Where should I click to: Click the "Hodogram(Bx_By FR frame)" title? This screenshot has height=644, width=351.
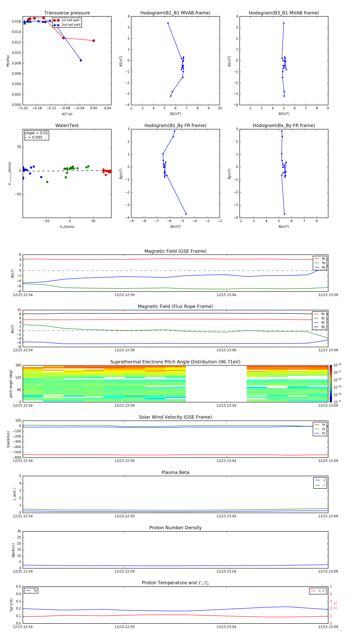coord(284,125)
